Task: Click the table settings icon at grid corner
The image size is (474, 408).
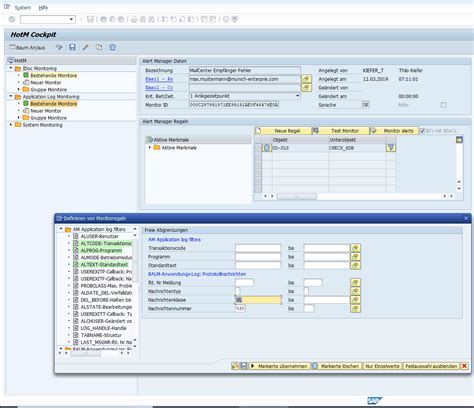Action: pos(459,140)
